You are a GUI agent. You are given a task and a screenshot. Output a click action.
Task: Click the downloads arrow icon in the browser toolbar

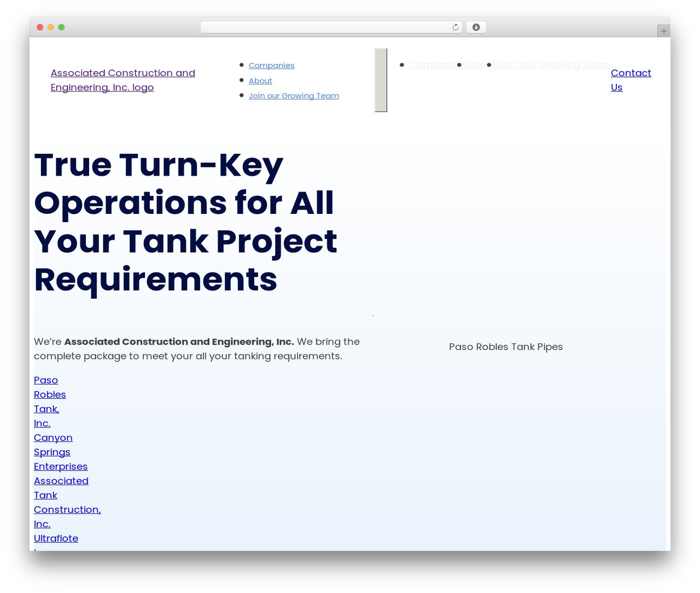476,27
